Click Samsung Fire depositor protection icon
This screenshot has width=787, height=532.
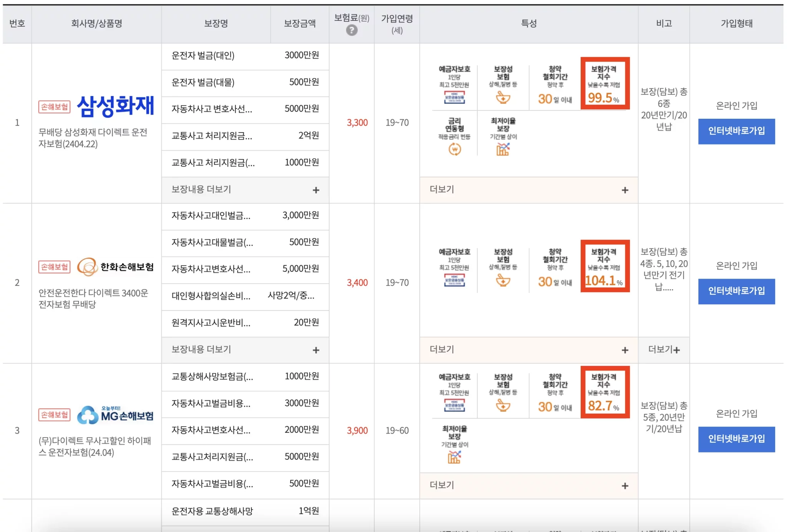point(454,97)
